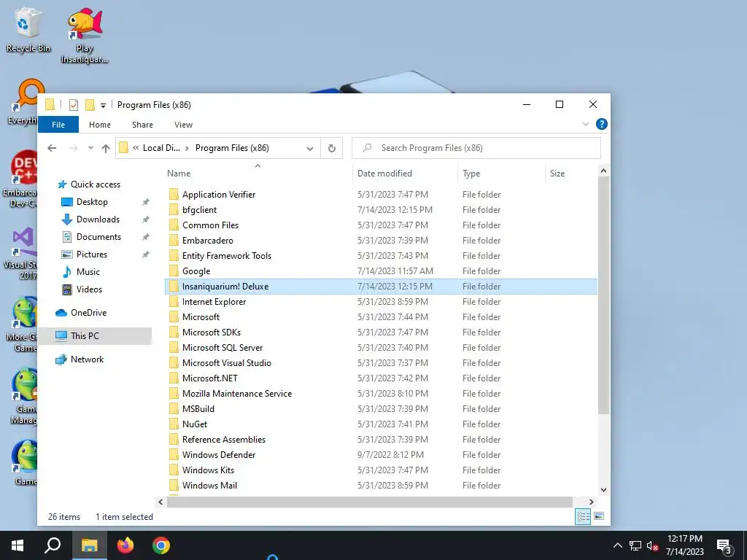Sort by the Type column header
This screenshot has height=560, width=747.
[501, 174]
